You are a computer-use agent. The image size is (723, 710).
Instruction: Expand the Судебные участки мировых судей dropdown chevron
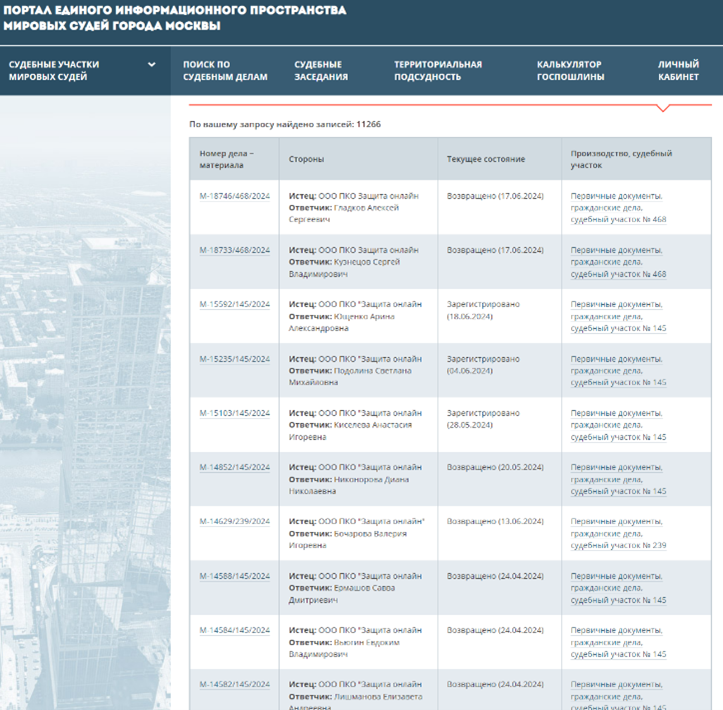tap(152, 65)
